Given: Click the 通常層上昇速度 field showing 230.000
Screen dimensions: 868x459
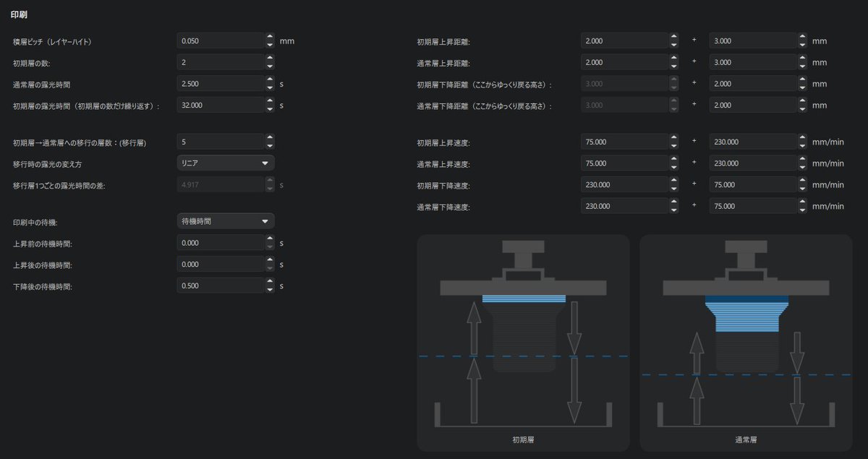Looking at the screenshot, I should tap(754, 164).
